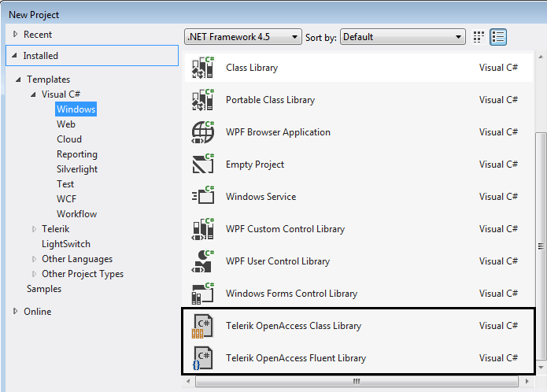Collapse the Templates tree node arrow
This screenshot has width=547, height=392.
coord(18,80)
